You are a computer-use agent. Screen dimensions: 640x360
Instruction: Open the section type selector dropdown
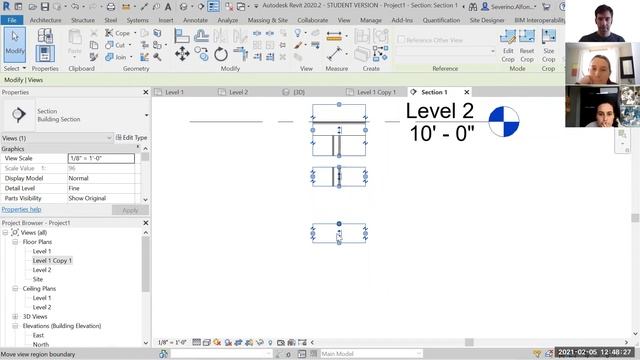point(147,116)
